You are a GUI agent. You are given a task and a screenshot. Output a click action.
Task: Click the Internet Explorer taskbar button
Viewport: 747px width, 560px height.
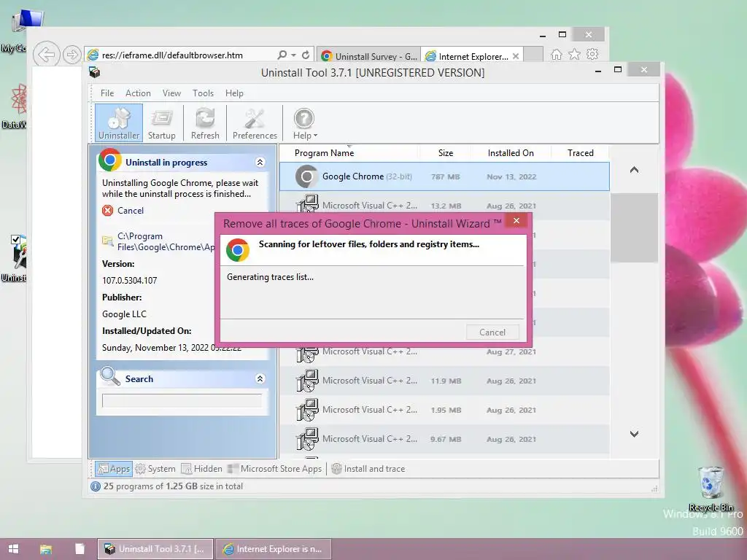[x=274, y=549]
